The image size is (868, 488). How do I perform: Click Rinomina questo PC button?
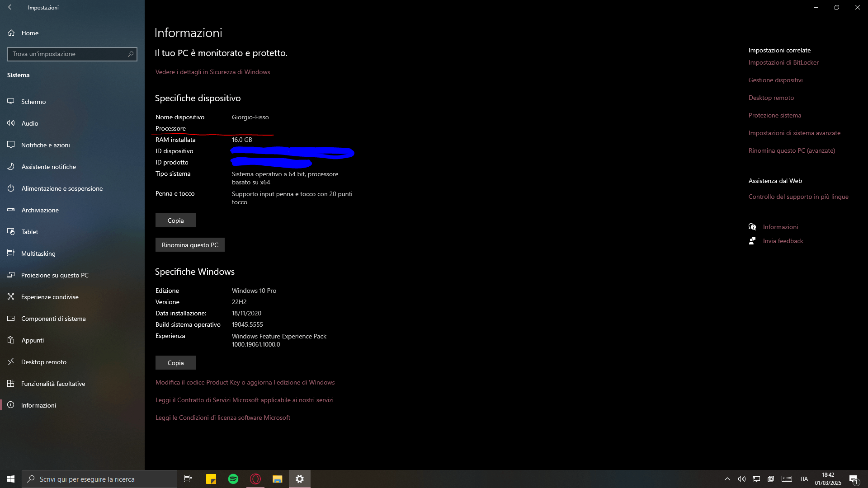point(190,245)
